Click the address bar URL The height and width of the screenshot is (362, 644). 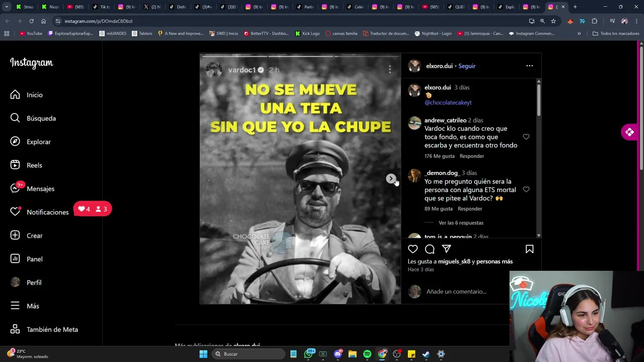click(x=98, y=21)
